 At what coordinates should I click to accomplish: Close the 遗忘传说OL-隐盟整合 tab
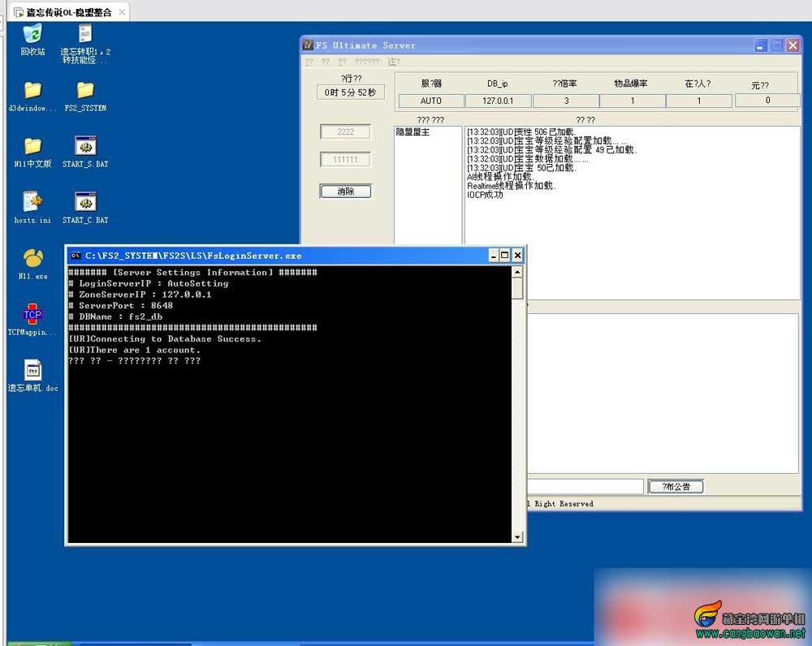point(123,12)
